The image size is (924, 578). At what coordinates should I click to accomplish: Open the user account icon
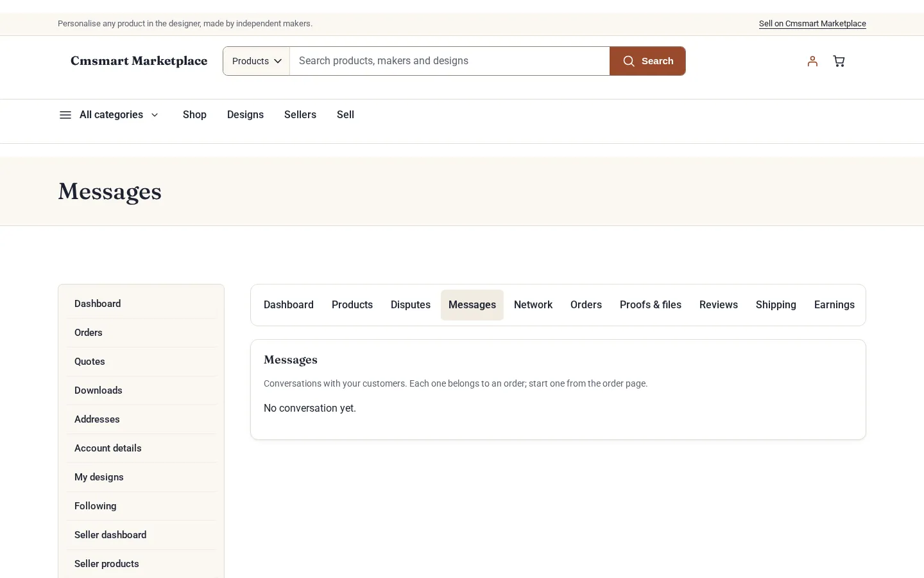pos(812,61)
